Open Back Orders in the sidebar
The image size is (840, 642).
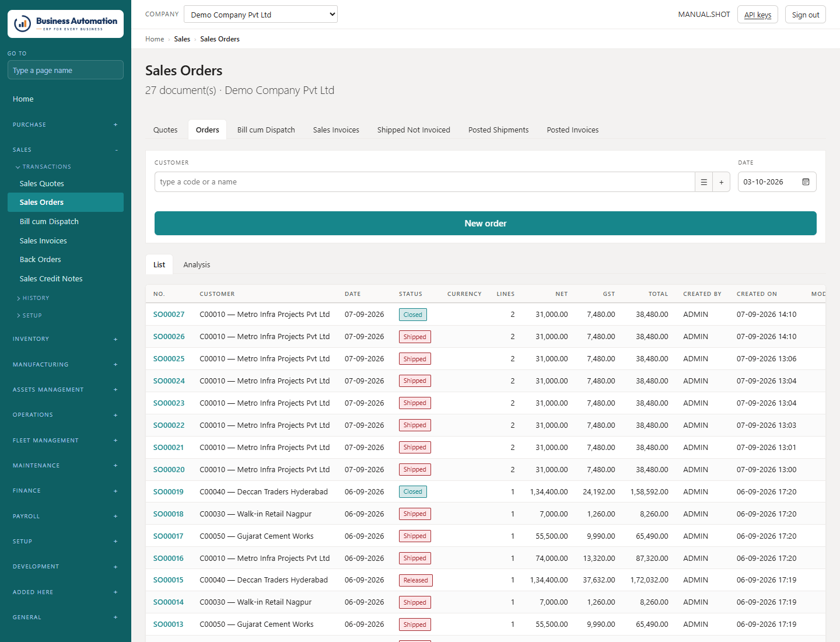[65, 260]
